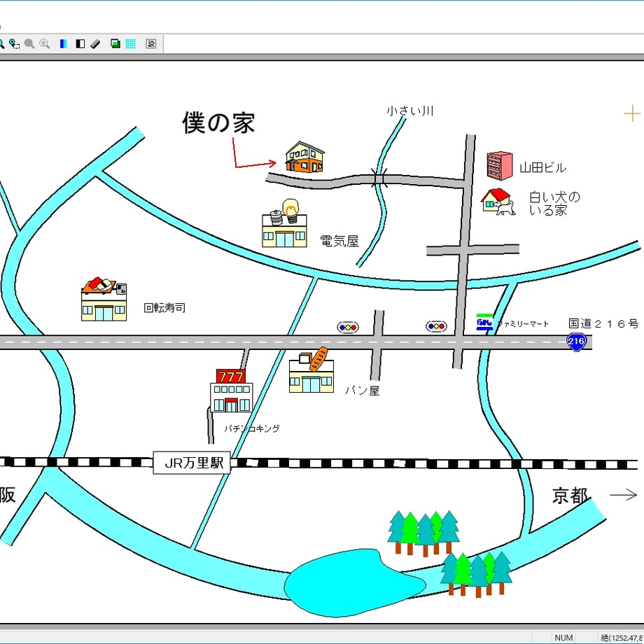Select the sushi restaurant building icon

(104, 299)
